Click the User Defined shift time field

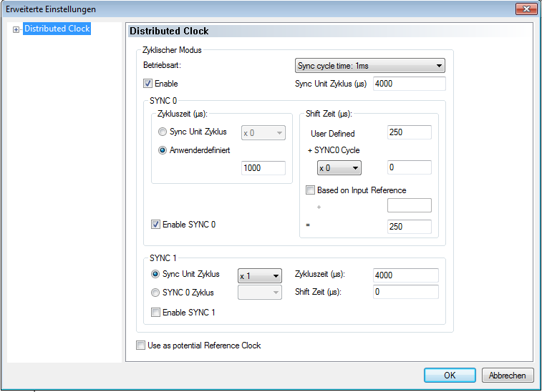point(409,132)
